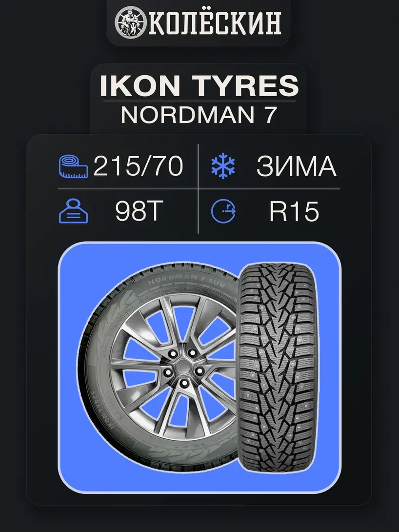Select the 98T load index value
Screen dimensions: 399x532
tap(140, 211)
